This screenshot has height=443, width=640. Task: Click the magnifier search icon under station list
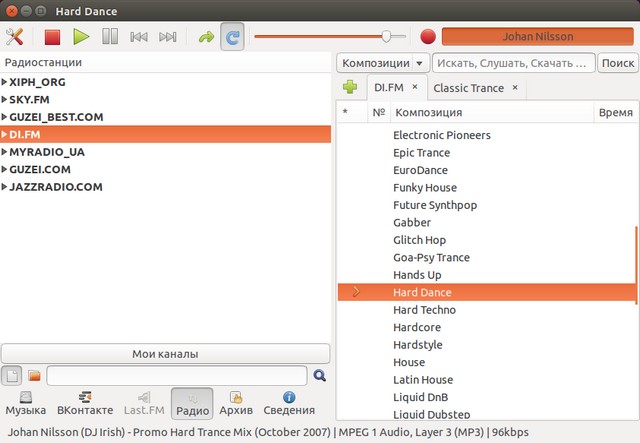pyautogui.click(x=320, y=375)
